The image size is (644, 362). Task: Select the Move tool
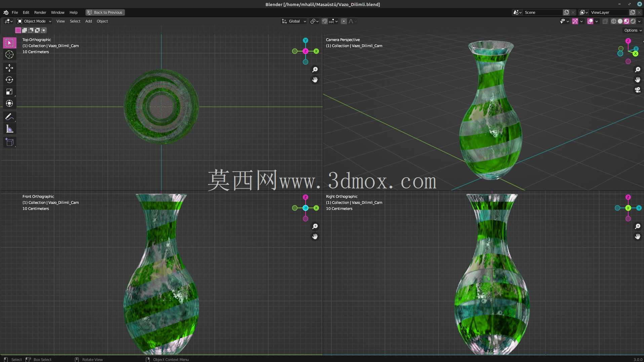(x=9, y=68)
